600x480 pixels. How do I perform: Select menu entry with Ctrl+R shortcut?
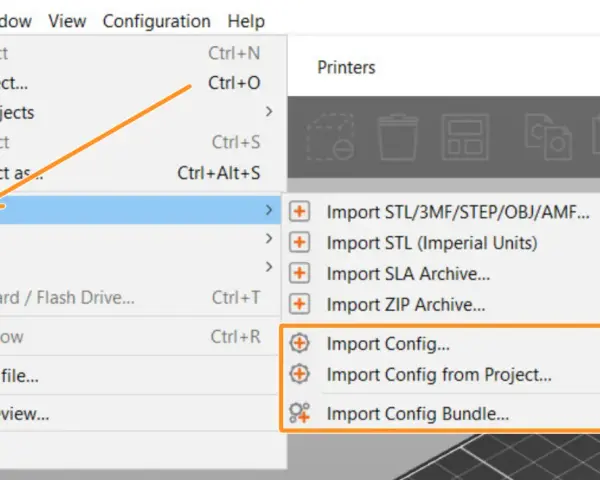click(140, 337)
